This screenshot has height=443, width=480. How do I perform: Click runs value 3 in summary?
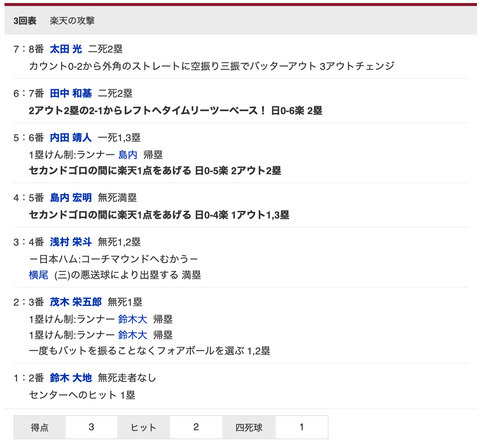pos(91,427)
